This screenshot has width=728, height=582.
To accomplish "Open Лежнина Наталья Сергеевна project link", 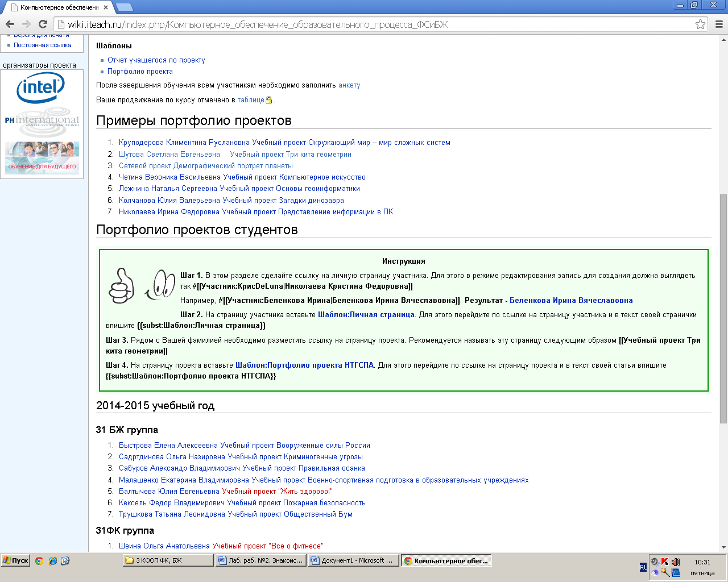I will click(x=239, y=188).
